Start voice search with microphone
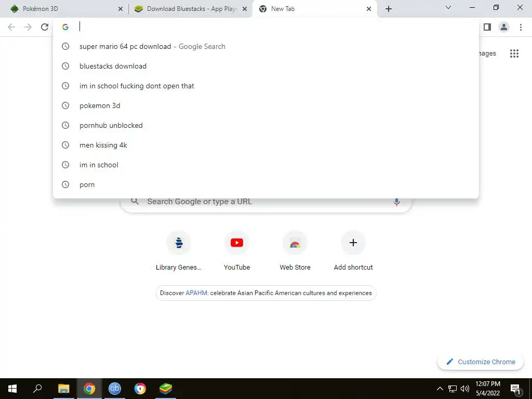Image resolution: width=532 pixels, height=399 pixels. (x=396, y=202)
